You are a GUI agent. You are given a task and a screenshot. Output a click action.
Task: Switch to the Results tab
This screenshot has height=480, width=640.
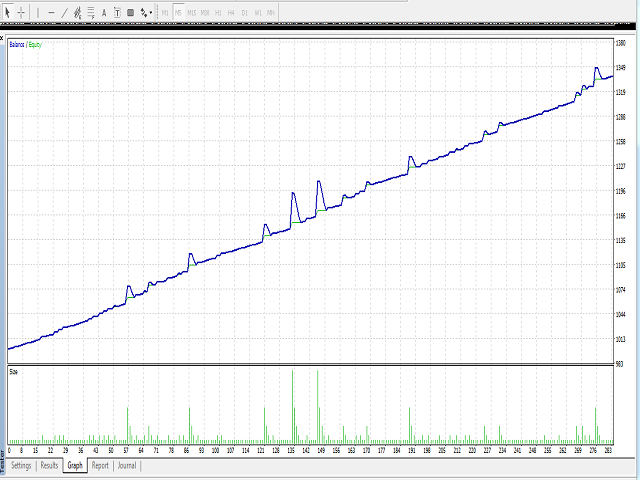[x=49, y=466]
